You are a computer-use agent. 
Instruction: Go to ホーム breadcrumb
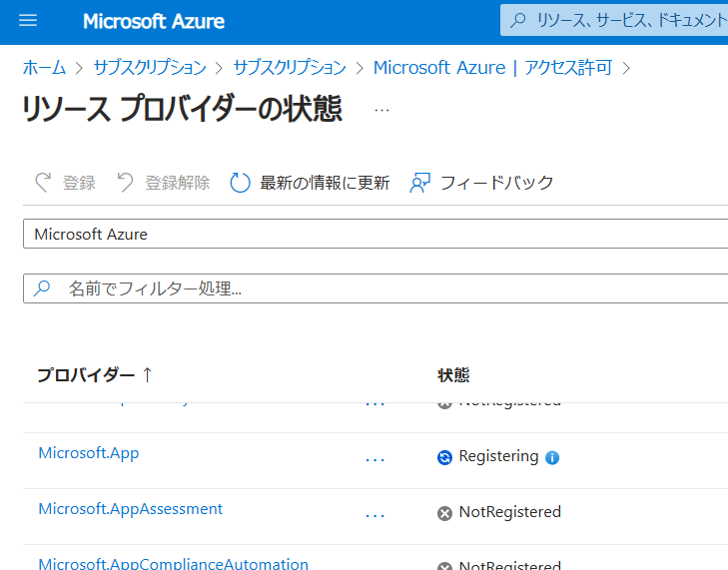coord(45,68)
